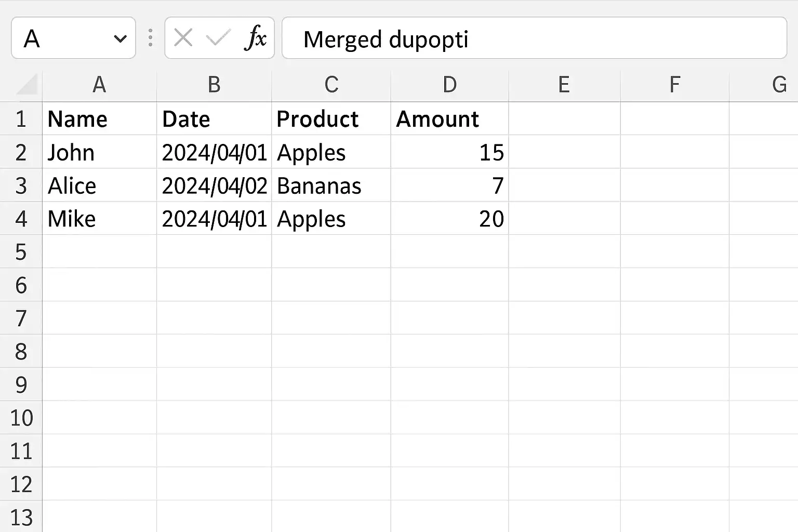
Task: Select column F header
Action: click(674, 85)
